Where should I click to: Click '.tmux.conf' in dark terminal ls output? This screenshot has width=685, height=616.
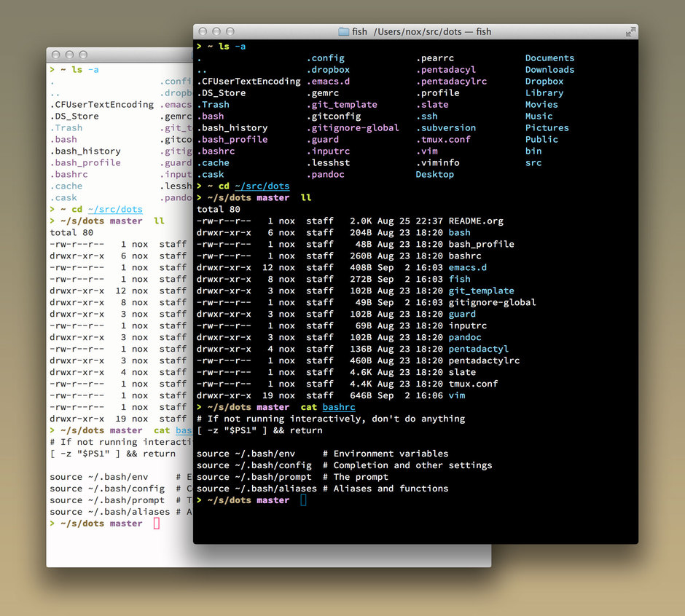(443, 140)
